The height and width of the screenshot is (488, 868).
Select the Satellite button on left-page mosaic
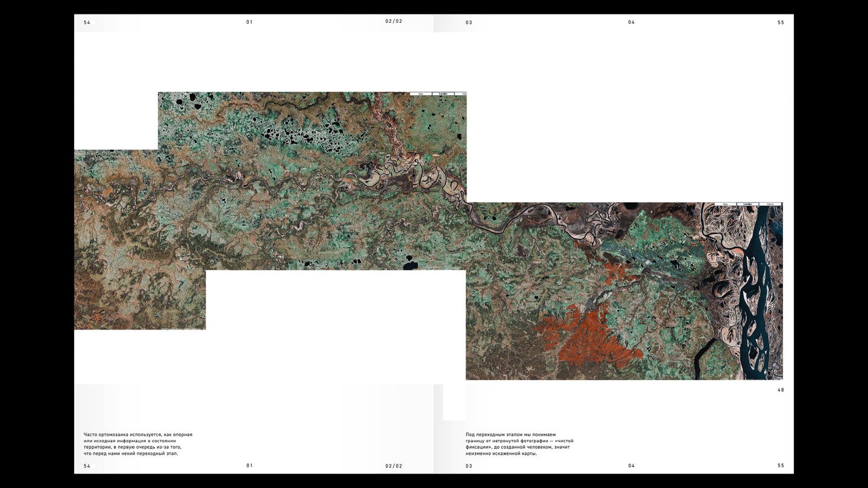point(443,93)
